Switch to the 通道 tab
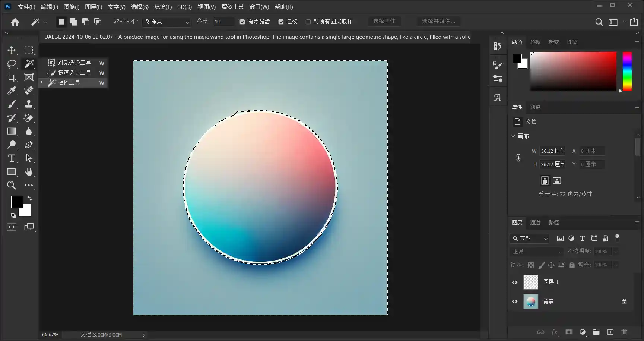Viewport: 644px width, 341px height. point(535,223)
